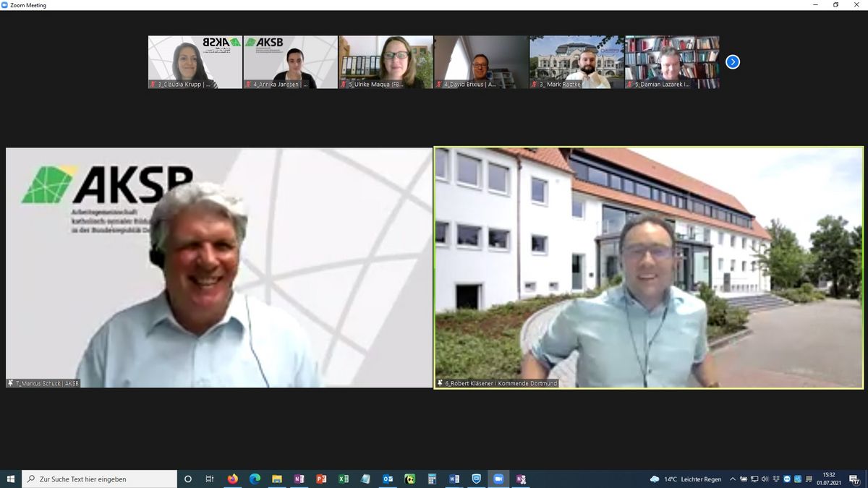Image resolution: width=868 pixels, height=488 pixels.
Task: Select Claudia Krupp's video thumbnail
Action: pyautogui.click(x=195, y=62)
